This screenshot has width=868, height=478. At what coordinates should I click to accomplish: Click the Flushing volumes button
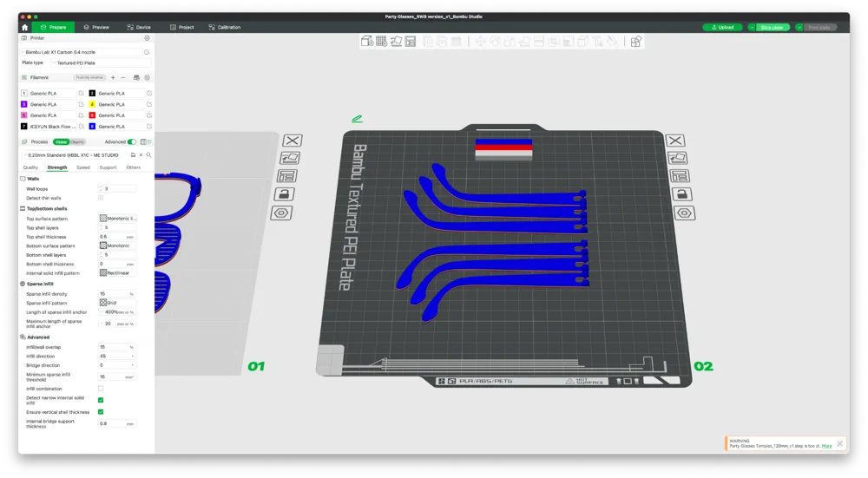(89, 77)
